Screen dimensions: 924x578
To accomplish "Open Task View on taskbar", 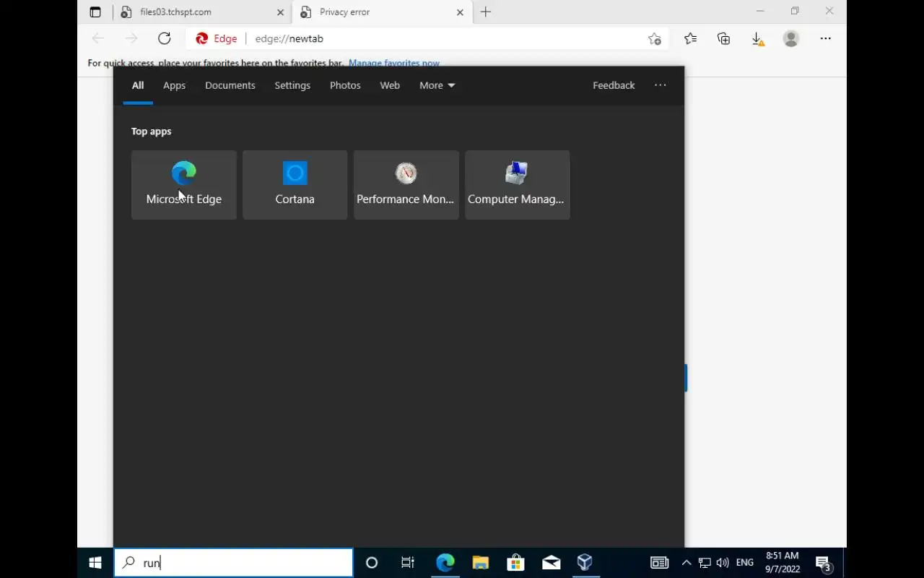I will point(408,563).
